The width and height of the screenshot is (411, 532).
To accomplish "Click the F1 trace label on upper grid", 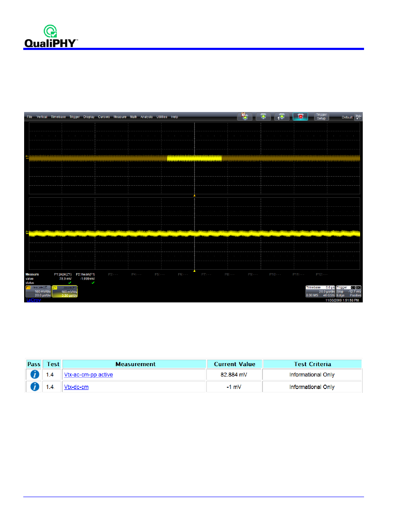I will [x=27, y=157].
